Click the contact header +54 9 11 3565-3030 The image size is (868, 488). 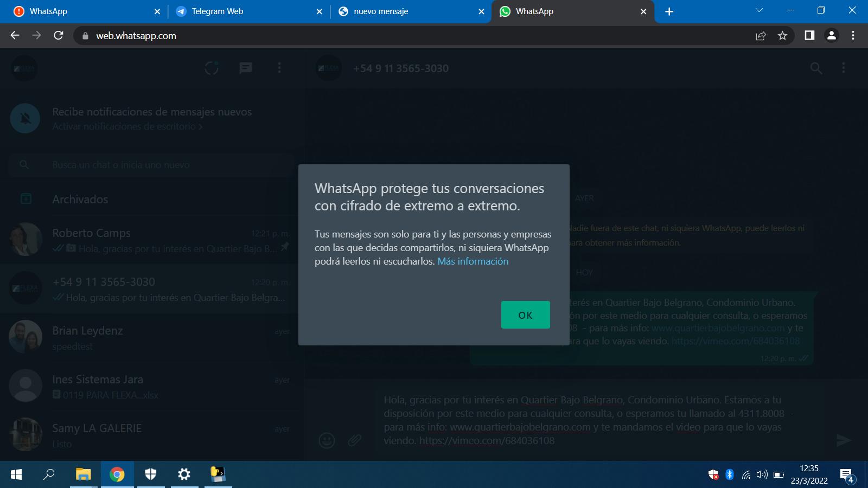pos(401,68)
